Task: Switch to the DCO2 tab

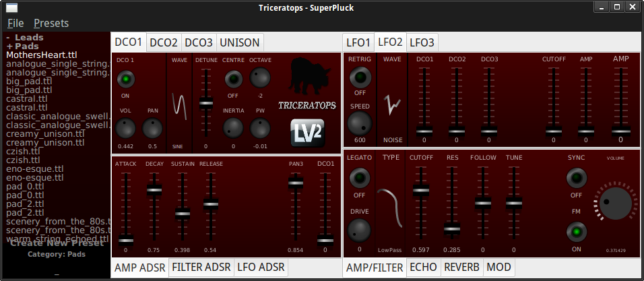Action: click(164, 42)
